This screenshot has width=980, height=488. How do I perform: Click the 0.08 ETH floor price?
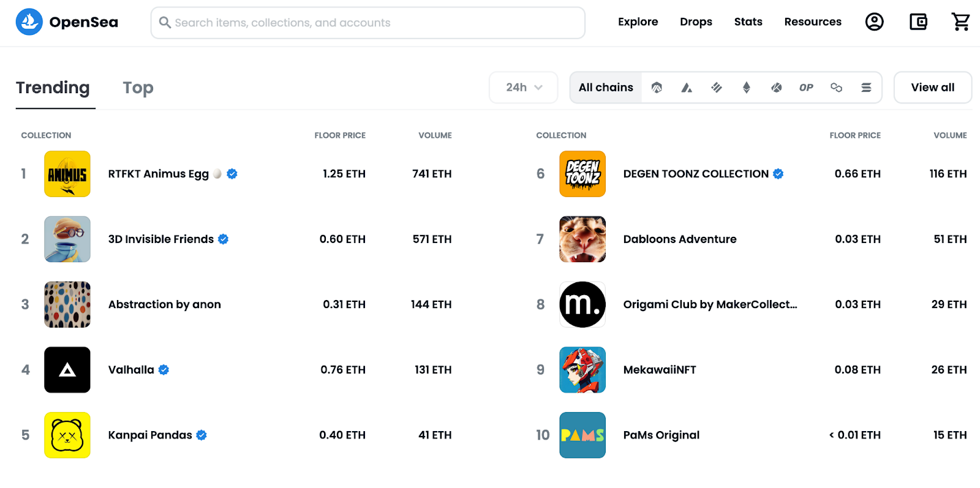tap(858, 370)
